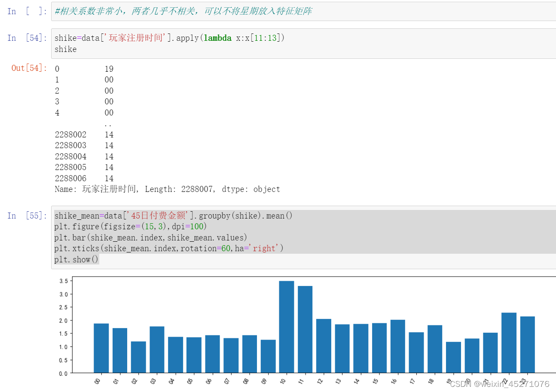
Task: Click the bar for hour 18
Action: (435, 349)
